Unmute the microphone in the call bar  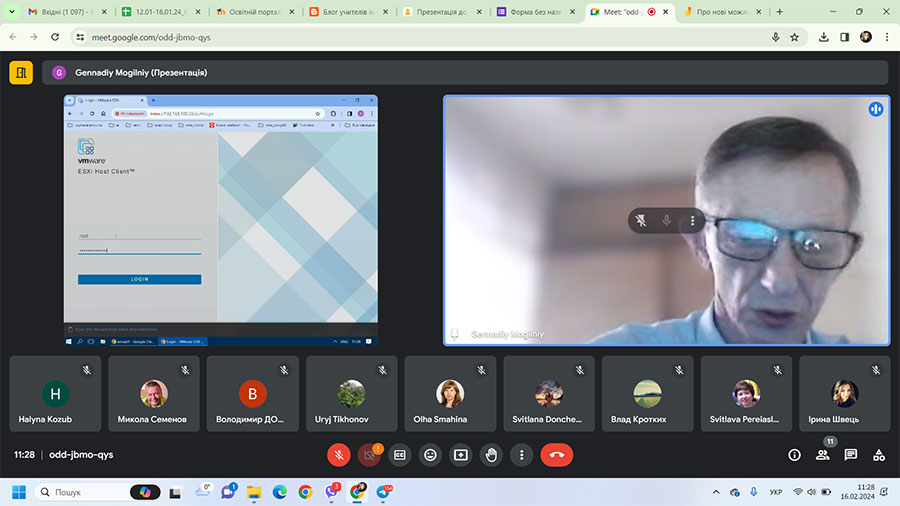coord(339,454)
